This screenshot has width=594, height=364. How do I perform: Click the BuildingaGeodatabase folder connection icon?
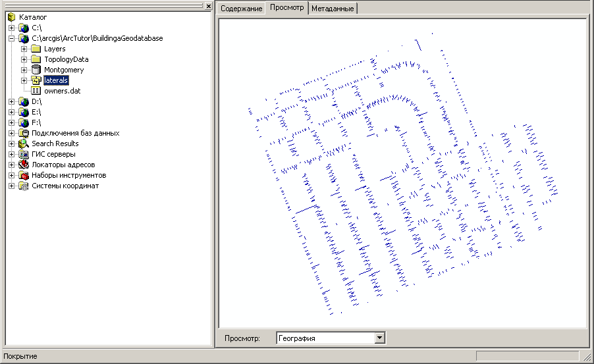coord(24,38)
